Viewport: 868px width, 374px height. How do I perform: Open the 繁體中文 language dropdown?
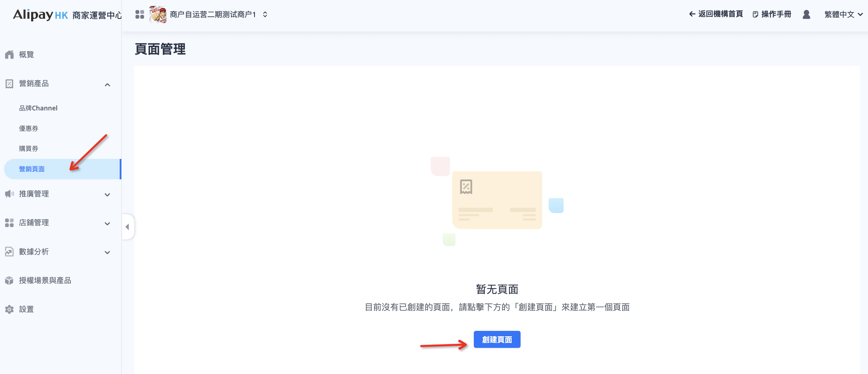tap(843, 14)
